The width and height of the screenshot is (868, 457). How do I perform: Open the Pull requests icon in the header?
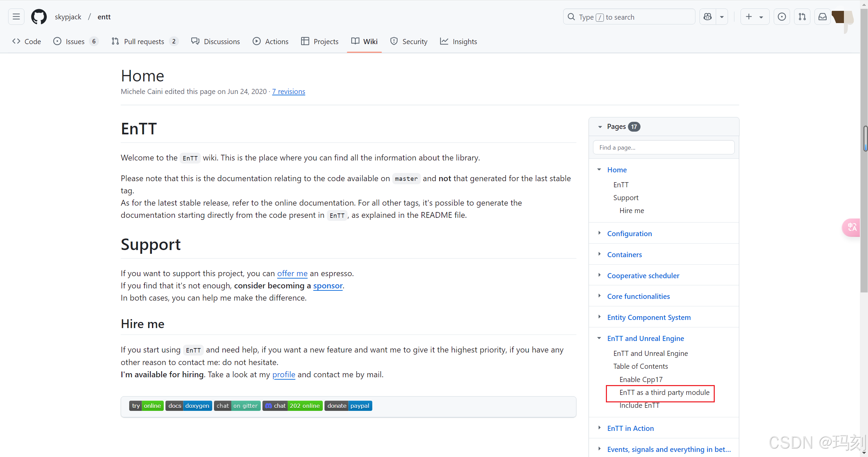(x=802, y=17)
